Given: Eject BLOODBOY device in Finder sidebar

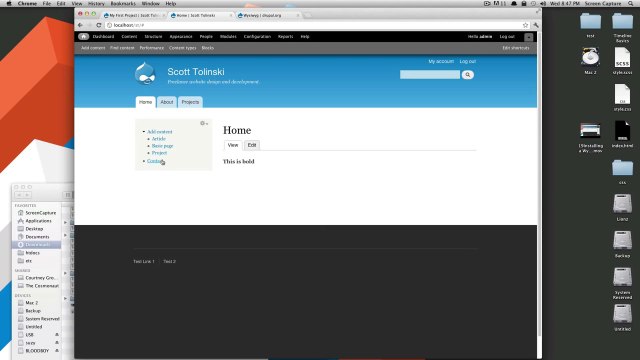Looking at the screenshot, I should pos(57,351).
